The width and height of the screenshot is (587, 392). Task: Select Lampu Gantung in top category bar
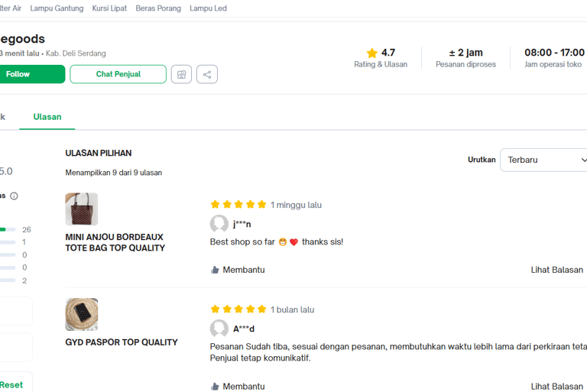pos(57,8)
